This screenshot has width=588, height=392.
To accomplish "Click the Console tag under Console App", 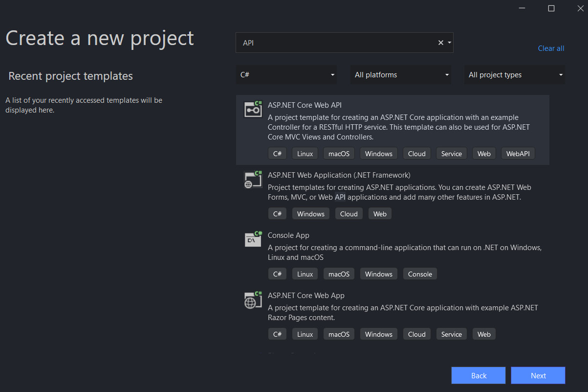I will 420,274.
